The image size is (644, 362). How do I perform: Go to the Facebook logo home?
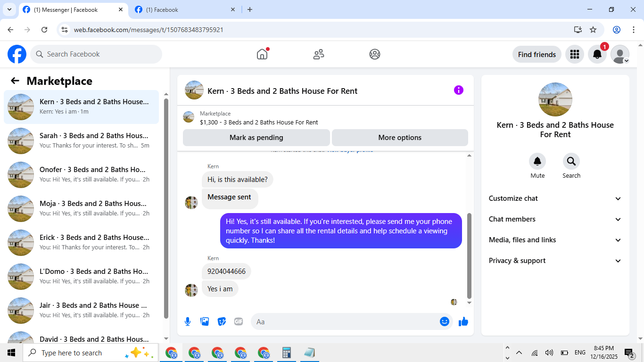click(17, 54)
